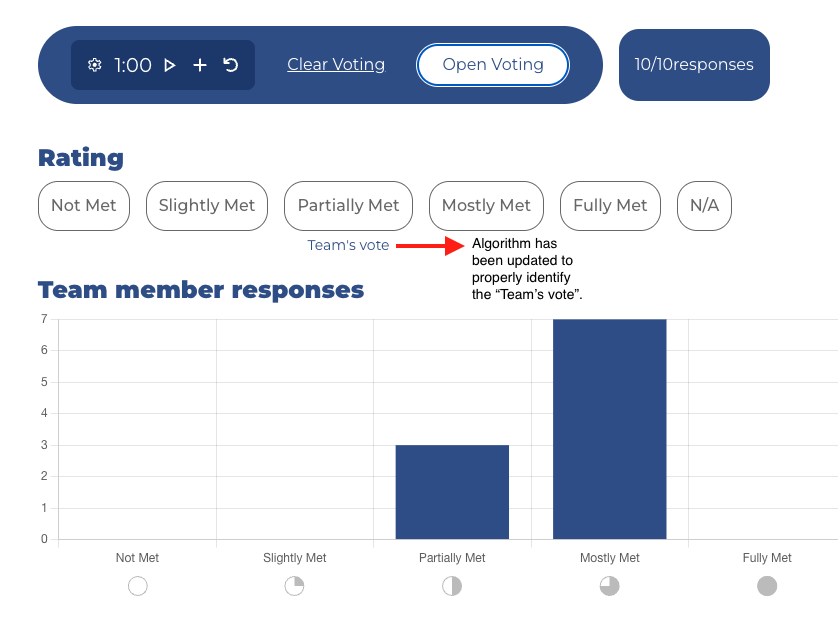Click the Fully Met axis label
Viewport: 838px width, 620px height.
tap(767, 557)
